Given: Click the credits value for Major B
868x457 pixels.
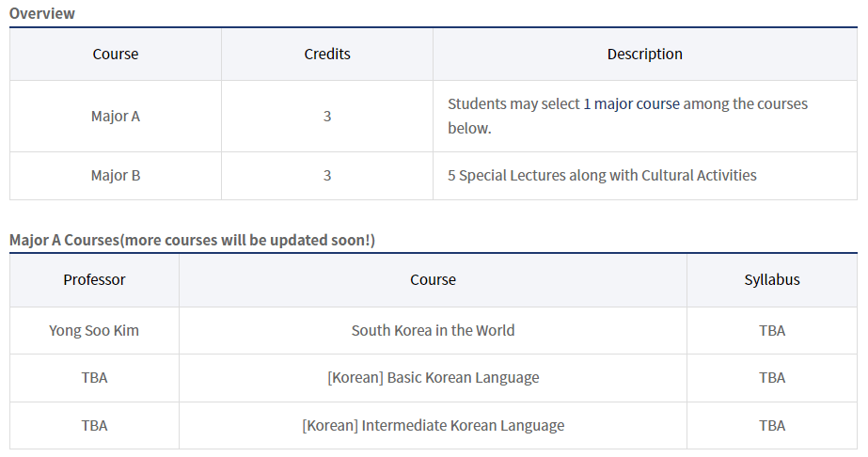Looking at the screenshot, I should pos(327,175).
